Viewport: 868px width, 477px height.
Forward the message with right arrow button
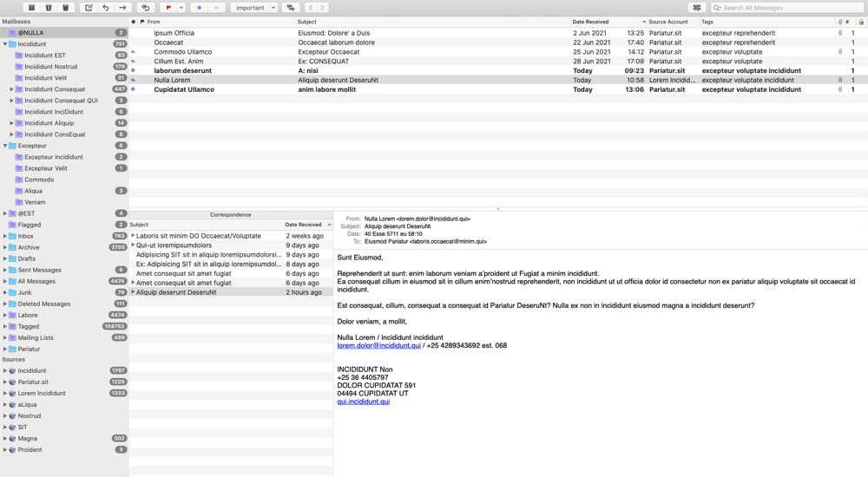tap(123, 8)
